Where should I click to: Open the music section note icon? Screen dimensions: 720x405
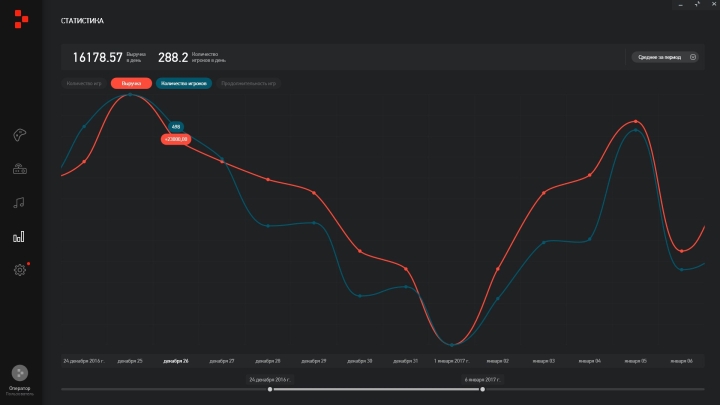(19, 203)
